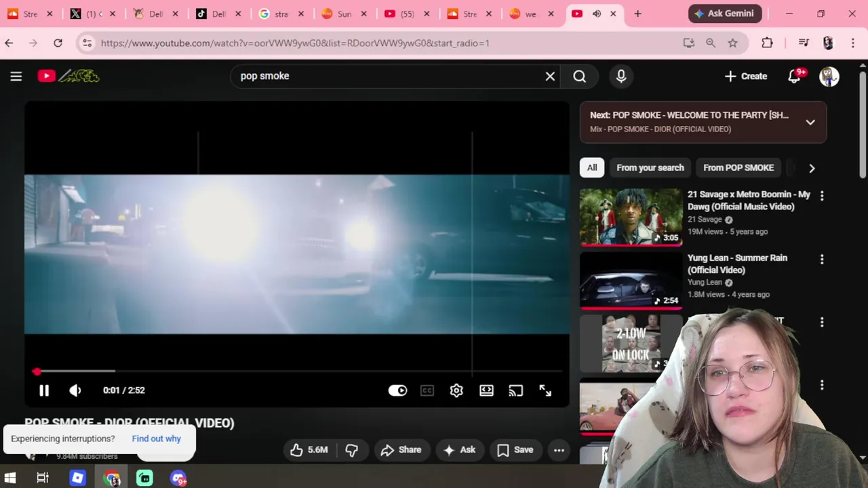This screenshot has height=488, width=868.
Task: Open options for the fourth suggested video
Action: pos(822,385)
